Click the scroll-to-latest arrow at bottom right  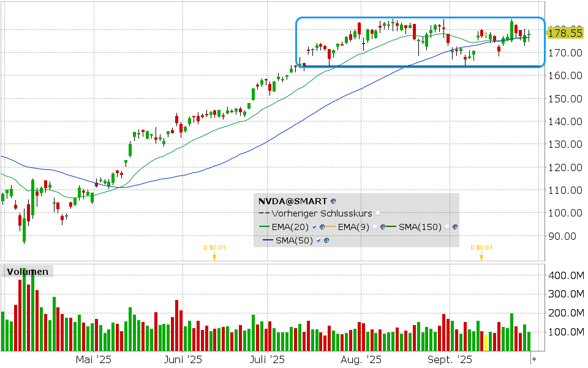[534, 359]
